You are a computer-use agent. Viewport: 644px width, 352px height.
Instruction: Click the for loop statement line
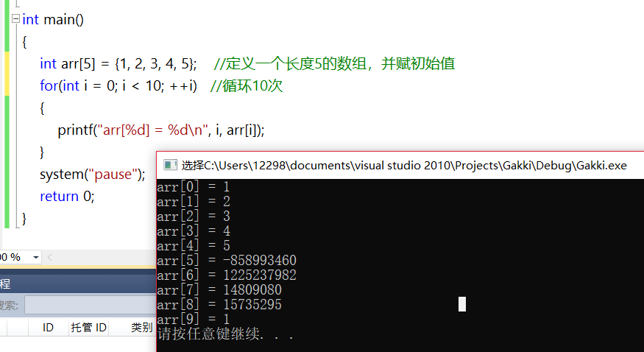[118, 86]
